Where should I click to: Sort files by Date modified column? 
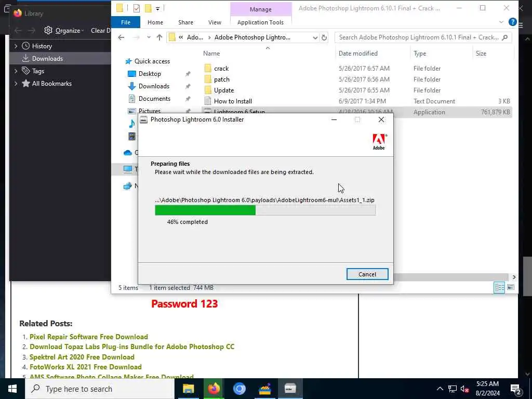pos(358,54)
